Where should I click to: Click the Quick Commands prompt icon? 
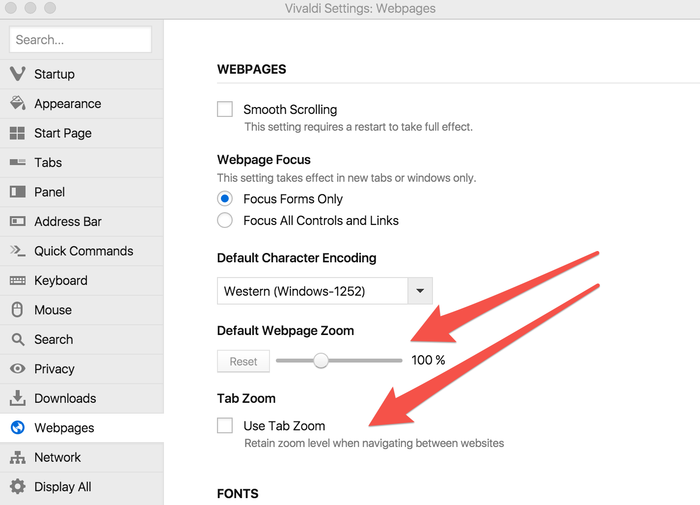pos(17,251)
